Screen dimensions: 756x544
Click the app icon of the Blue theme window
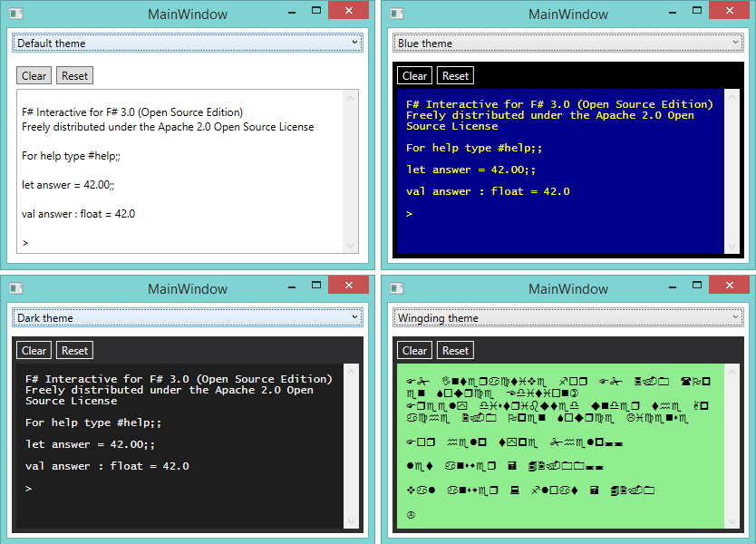397,14
